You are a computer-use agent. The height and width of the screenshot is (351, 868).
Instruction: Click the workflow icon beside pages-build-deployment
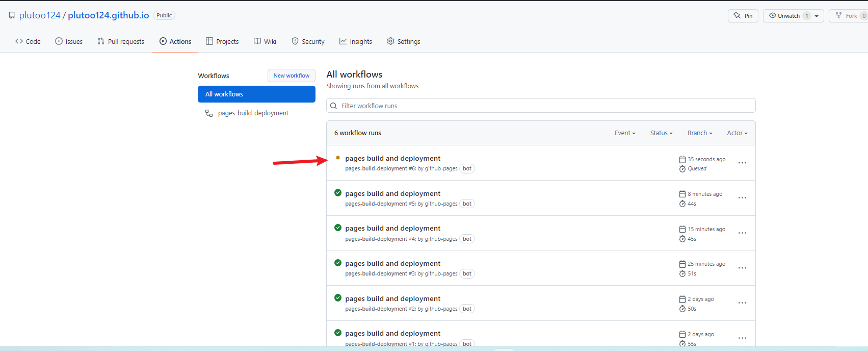point(209,113)
